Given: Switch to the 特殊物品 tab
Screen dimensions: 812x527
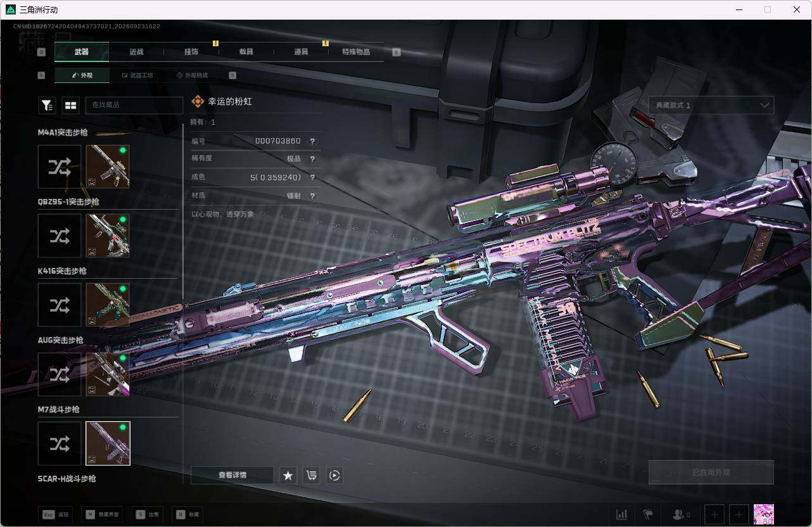Looking at the screenshot, I should coord(356,52).
